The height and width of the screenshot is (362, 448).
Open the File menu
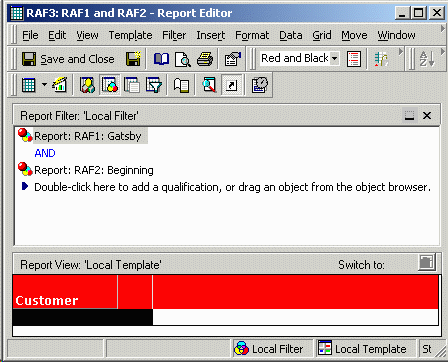pyautogui.click(x=30, y=35)
